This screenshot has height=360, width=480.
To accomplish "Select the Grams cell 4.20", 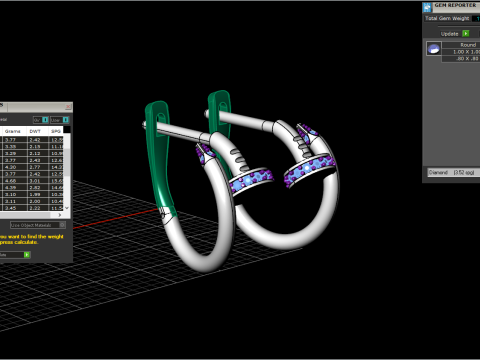I will click(x=15, y=167).
